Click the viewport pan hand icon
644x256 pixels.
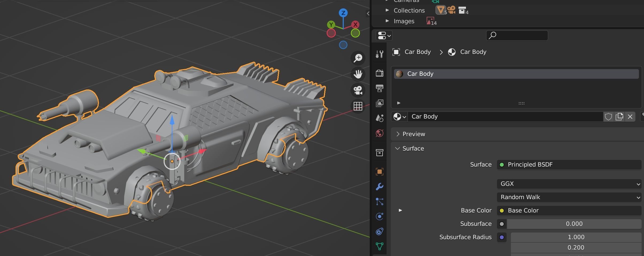tap(358, 74)
